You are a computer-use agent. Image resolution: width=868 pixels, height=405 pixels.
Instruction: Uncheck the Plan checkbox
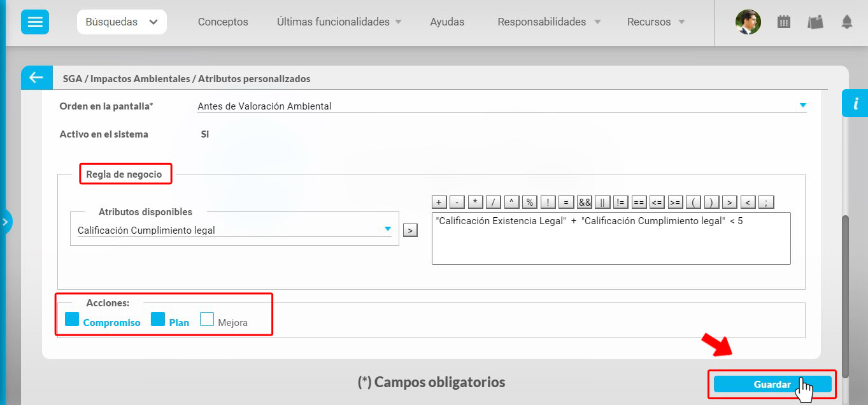(158, 318)
